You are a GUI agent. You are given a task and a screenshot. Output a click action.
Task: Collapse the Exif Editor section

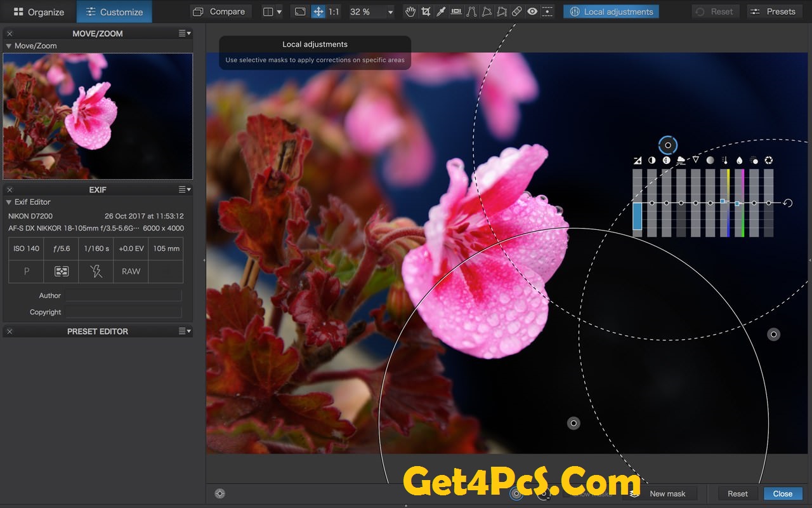9,202
